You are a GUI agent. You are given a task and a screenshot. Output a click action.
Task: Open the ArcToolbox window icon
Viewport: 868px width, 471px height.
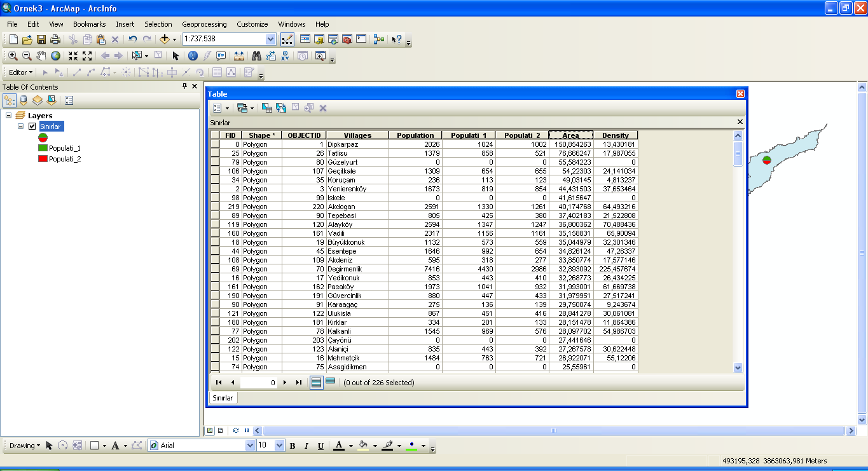347,39
